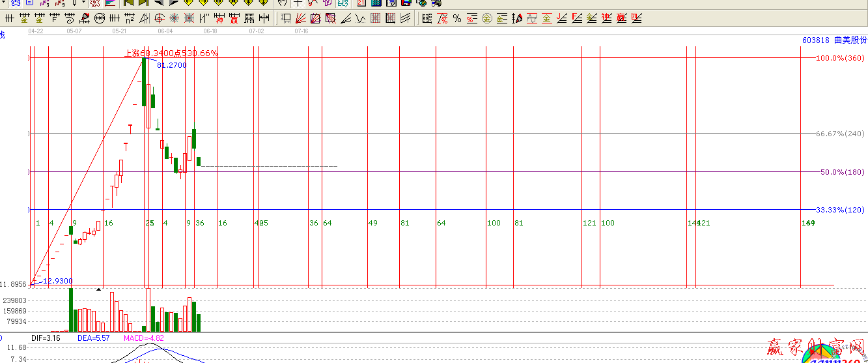This screenshot has height=363, width=868.
Task: Select the red 神 ruler tool icon
Action: (x=220, y=18)
